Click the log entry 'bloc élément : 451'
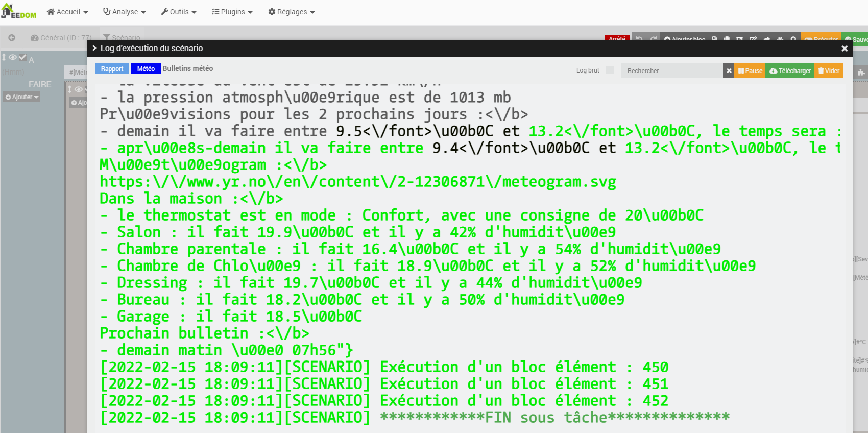Image resolution: width=868 pixels, height=433 pixels. coord(384,384)
